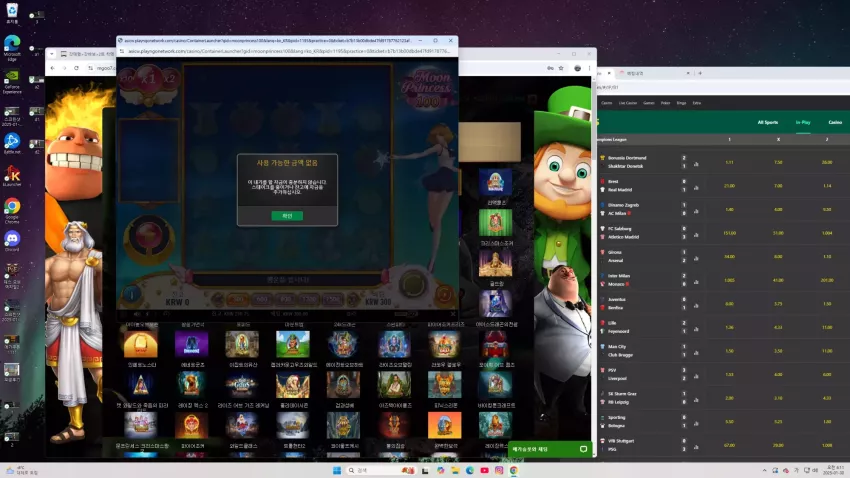Viewport: 850px width, 478px height.
Task: Click Juventus team name in match list
Action: (x=616, y=299)
